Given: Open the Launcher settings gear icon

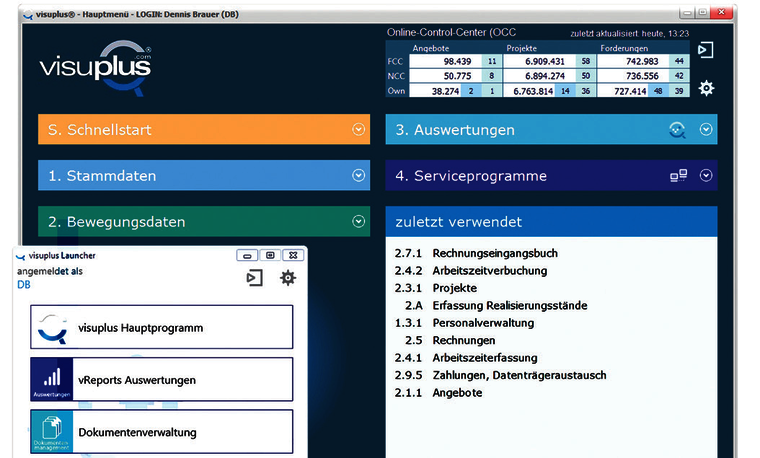Looking at the screenshot, I should coord(288,278).
